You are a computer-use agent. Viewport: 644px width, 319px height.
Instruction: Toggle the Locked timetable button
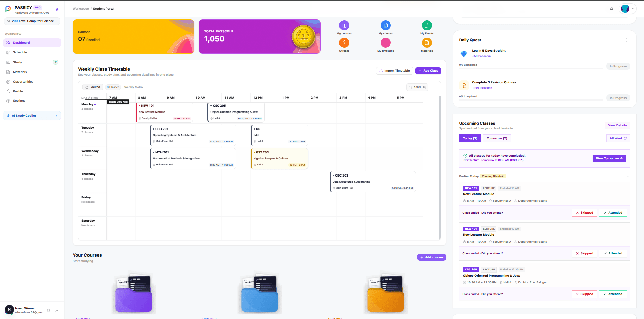[x=93, y=87]
